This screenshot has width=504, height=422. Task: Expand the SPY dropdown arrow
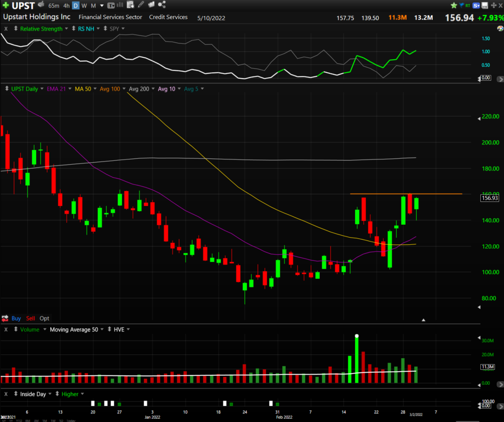123,28
